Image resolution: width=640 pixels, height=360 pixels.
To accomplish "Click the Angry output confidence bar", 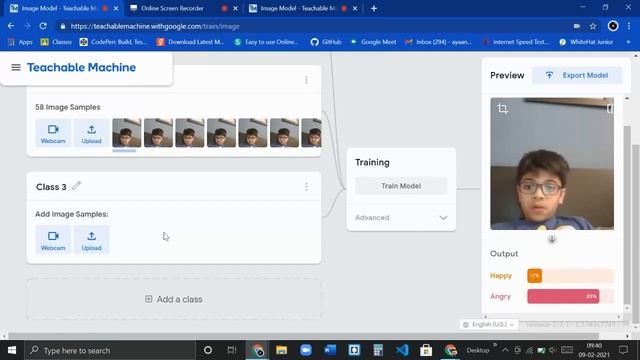I will [570, 296].
